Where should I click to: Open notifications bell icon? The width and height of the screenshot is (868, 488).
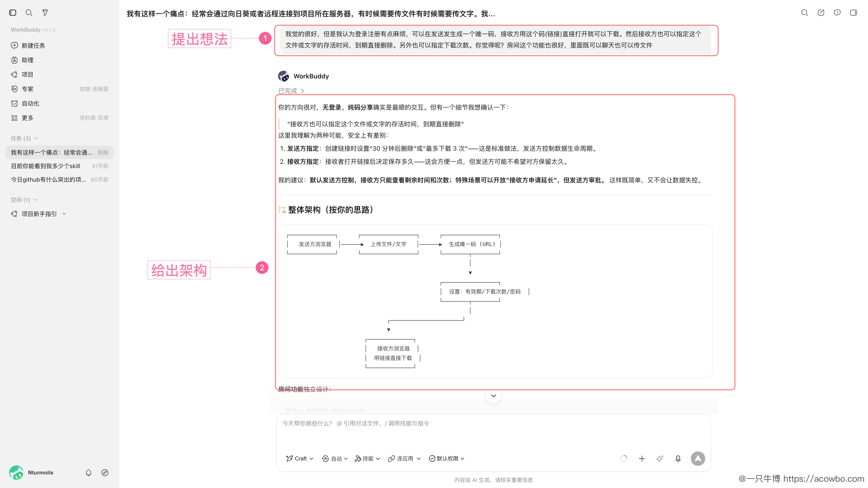pos(89,472)
